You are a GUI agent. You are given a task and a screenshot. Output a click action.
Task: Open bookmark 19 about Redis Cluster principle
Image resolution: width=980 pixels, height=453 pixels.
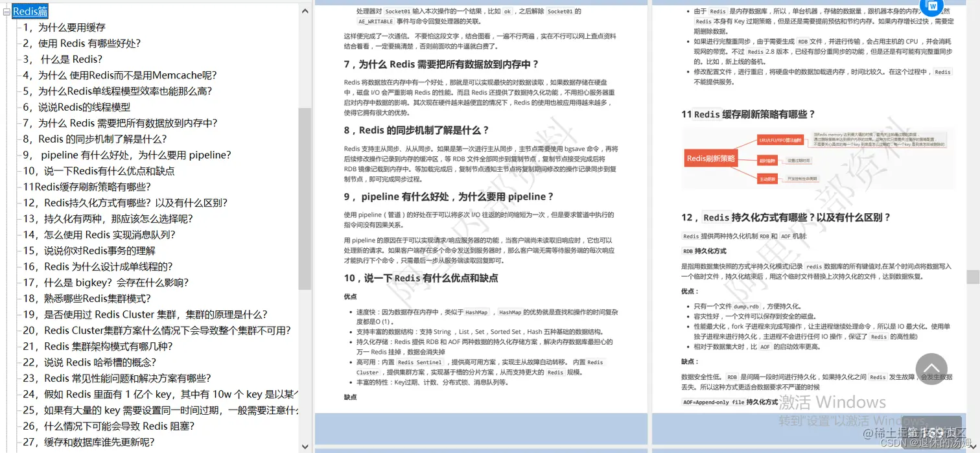145,314
